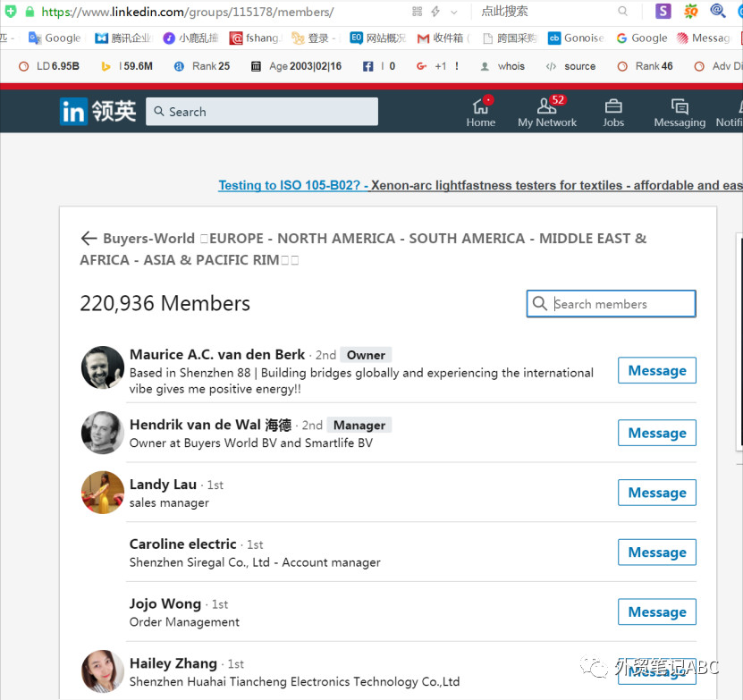Click the Alexa Rank 25 metric
Screen dimensions: 743x700
(202, 66)
